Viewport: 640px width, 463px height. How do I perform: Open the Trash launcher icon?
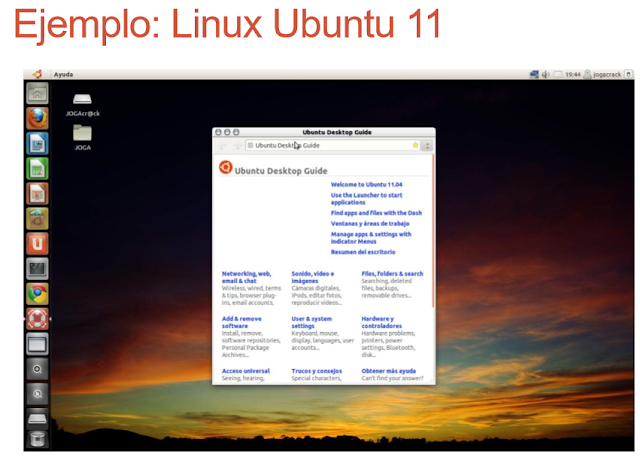38,440
